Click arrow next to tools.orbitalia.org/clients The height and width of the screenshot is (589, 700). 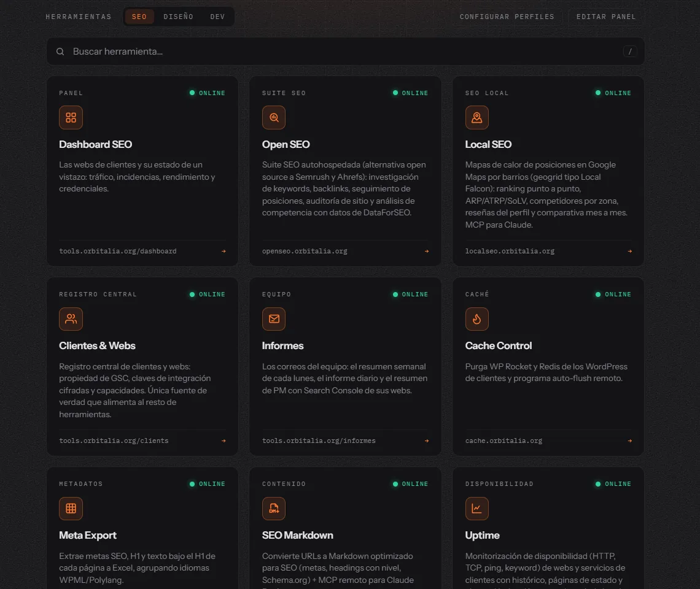point(224,441)
